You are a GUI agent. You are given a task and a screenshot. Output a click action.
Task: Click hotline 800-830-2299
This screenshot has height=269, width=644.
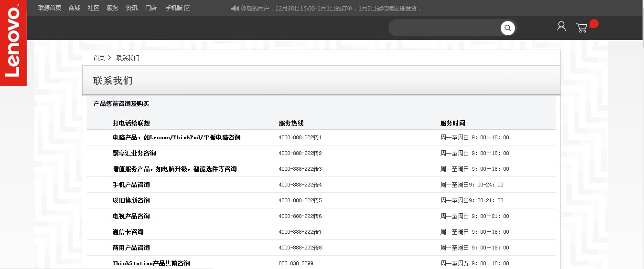pos(296,263)
